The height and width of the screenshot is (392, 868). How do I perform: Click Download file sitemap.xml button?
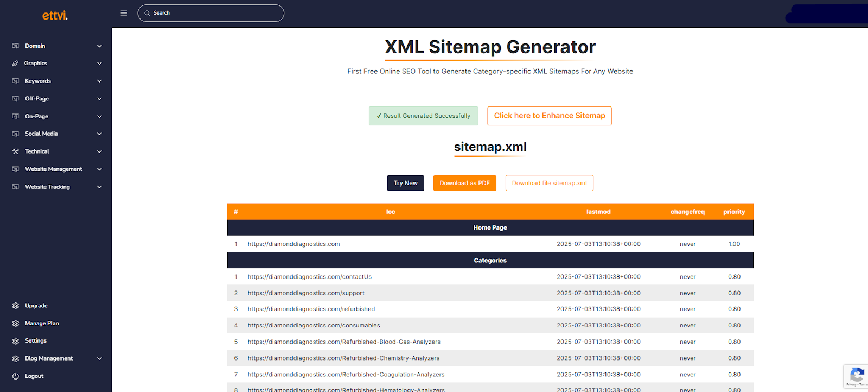(550, 183)
